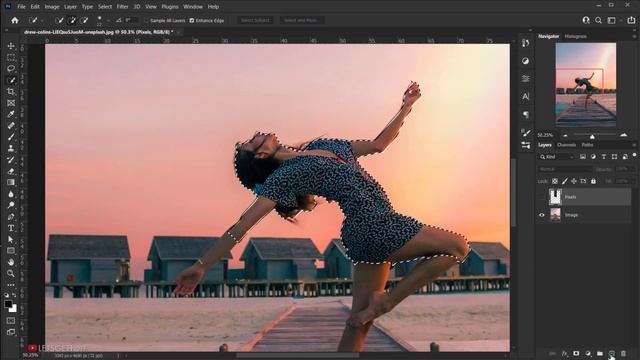Open the Select menu
Screen dimensions: 640x360
tap(104, 7)
